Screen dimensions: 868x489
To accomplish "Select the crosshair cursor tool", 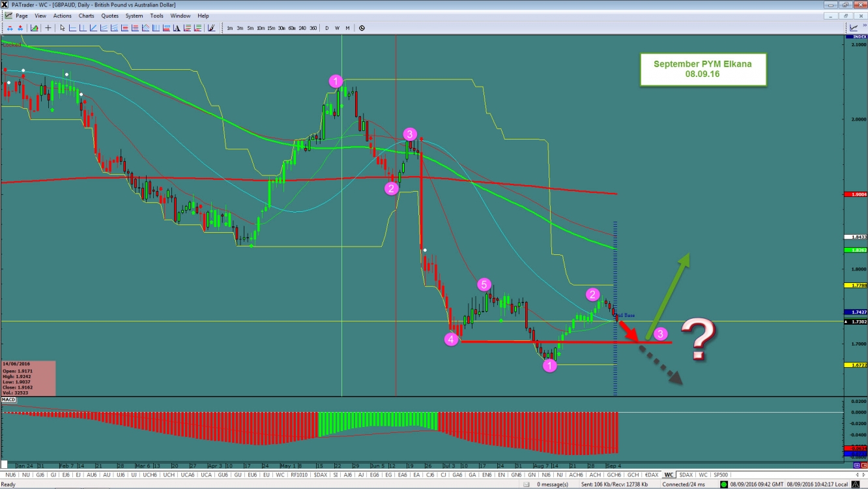I will (x=48, y=28).
